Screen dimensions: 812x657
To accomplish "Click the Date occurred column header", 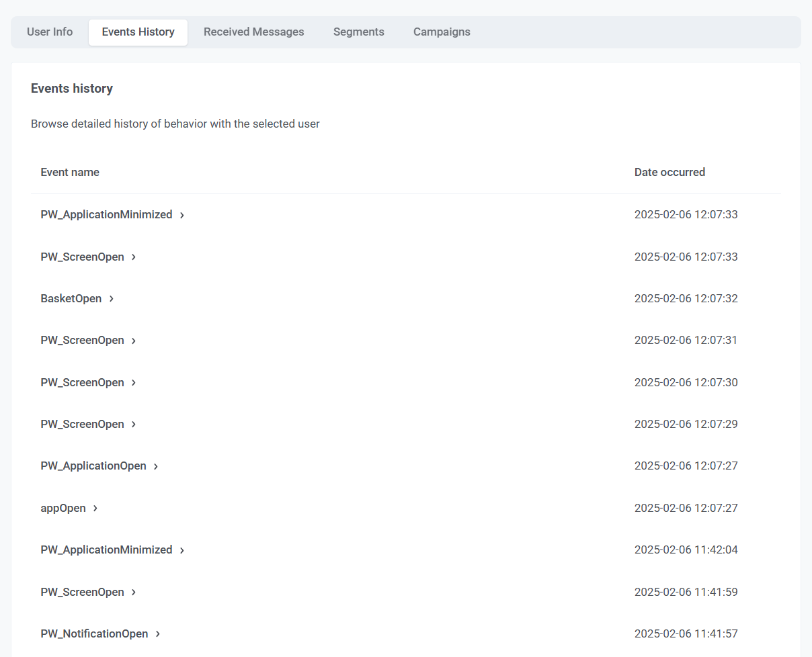I will point(669,173).
